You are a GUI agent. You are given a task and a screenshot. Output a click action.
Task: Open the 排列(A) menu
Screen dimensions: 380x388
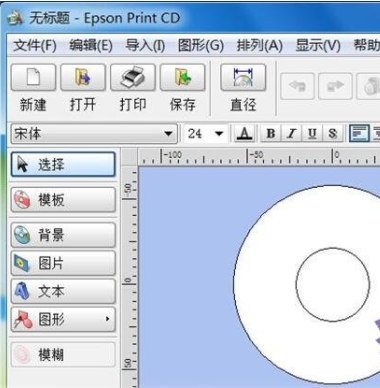coord(260,45)
